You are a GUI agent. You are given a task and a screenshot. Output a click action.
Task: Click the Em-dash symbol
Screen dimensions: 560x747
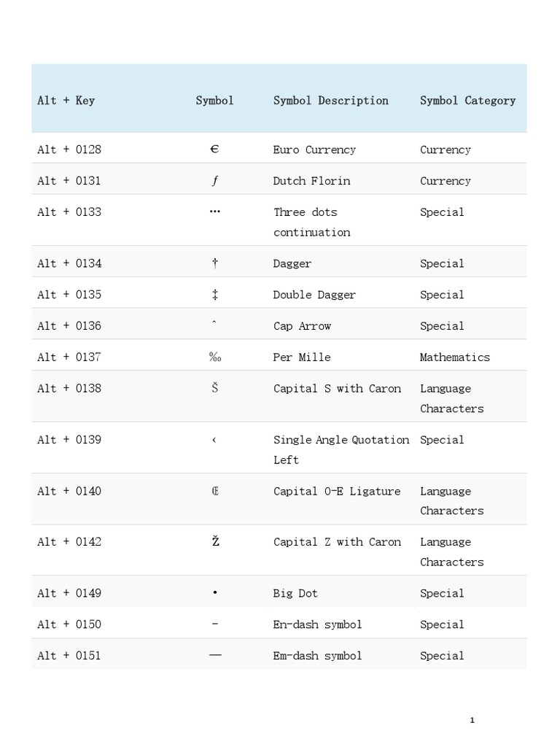(x=214, y=655)
